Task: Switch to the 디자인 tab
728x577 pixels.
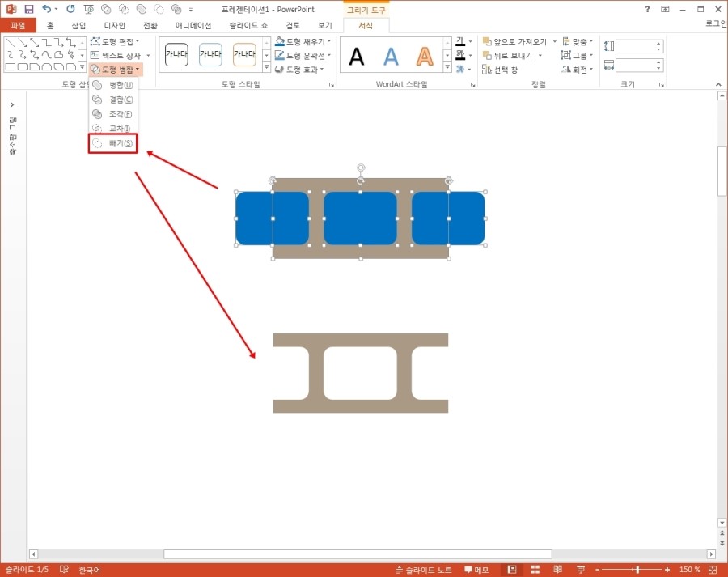Action: (x=114, y=25)
